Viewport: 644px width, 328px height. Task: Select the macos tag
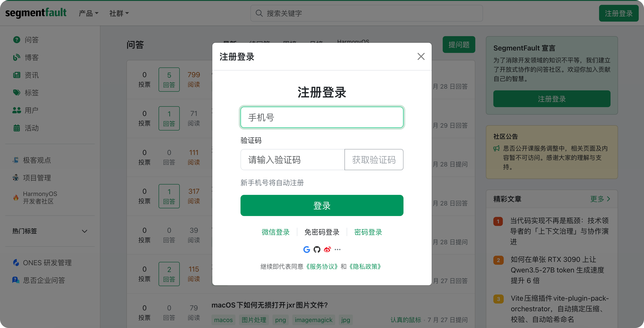click(x=223, y=320)
